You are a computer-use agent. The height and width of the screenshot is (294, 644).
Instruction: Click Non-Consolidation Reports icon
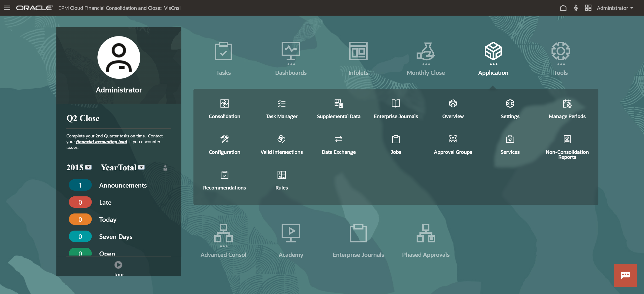click(567, 139)
